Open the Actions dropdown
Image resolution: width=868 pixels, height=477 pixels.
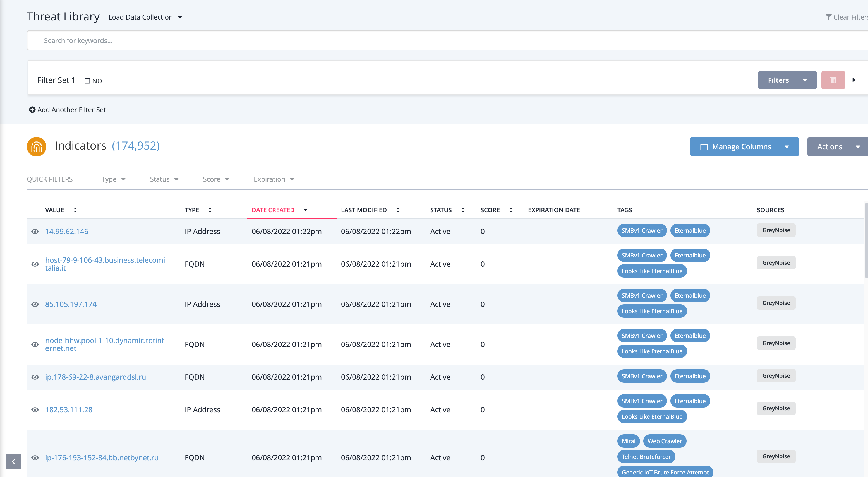tap(838, 146)
